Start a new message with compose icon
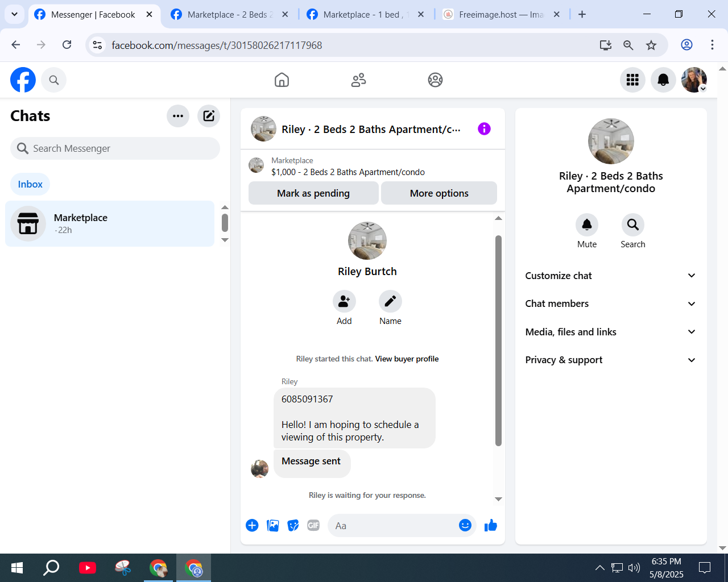The image size is (728, 582). [209, 116]
